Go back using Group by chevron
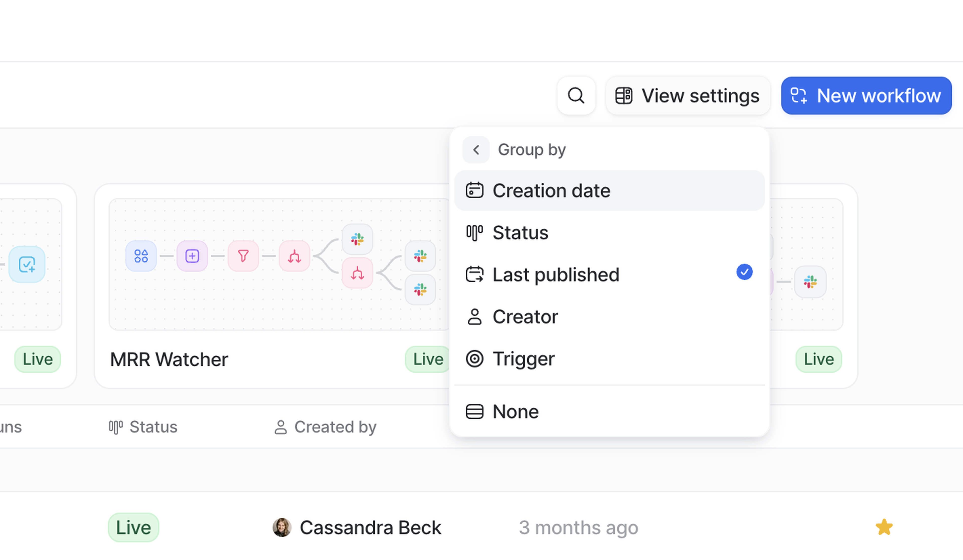This screenshot has width=963, height=560. 476,150
